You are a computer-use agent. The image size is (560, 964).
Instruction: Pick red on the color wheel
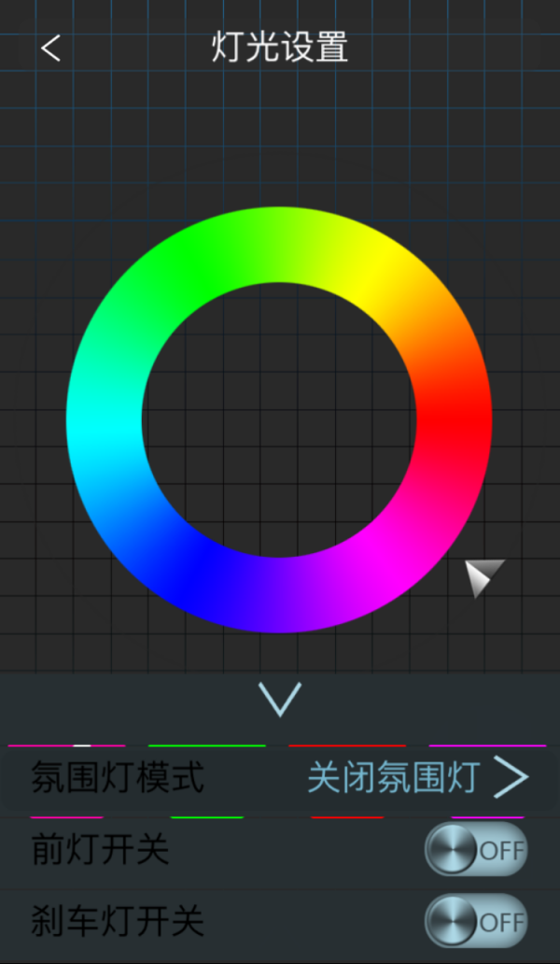tap(455, 419)
